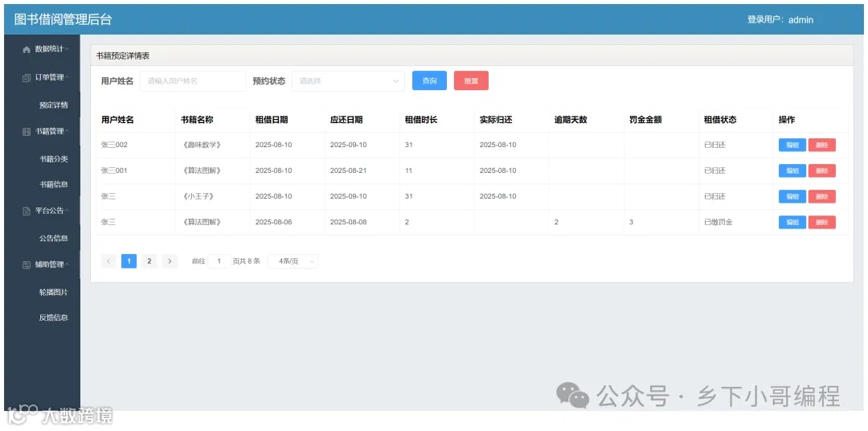868x431 pixels.
Task: Click the book icon beside 书籍管理
Action: click(x=26, y=132)
